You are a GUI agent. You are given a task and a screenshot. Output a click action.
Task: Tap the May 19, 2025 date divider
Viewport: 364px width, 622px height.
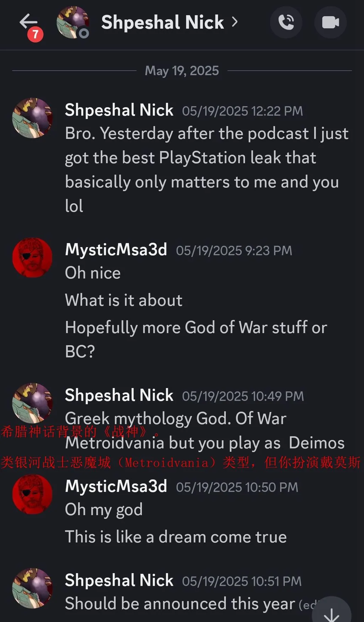coord(182,71)
